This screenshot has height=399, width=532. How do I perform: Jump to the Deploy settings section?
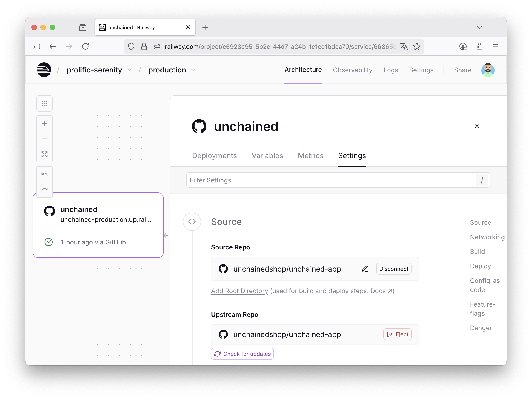480,266
